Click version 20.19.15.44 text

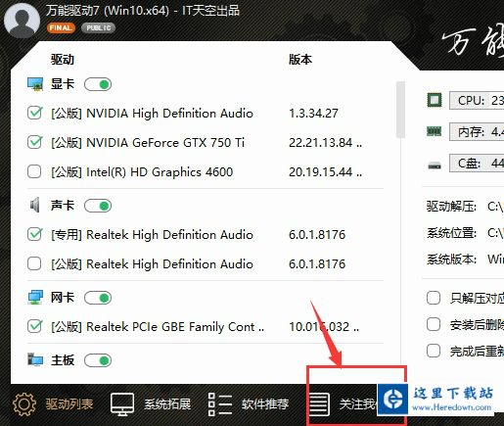pos(325,171)
